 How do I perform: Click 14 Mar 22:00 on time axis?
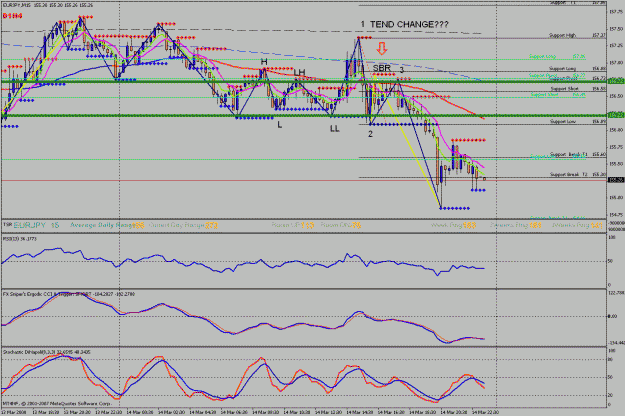coord(485,412)
